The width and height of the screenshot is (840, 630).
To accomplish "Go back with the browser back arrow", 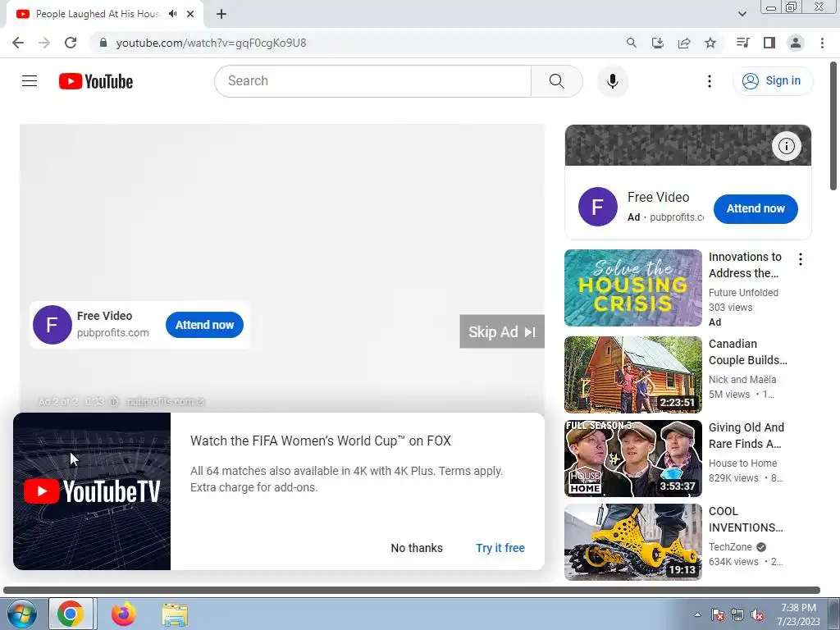I will point(18,43).
